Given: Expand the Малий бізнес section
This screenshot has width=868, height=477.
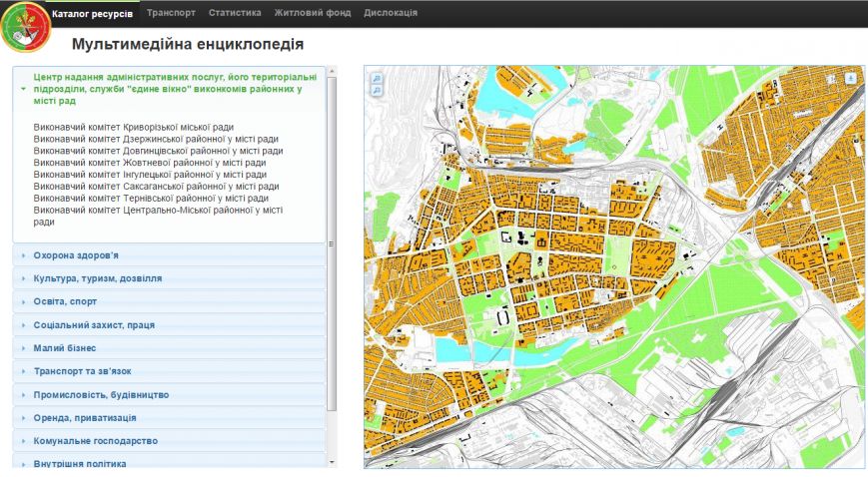Looking at the screenshot, I should coord(170,348).
